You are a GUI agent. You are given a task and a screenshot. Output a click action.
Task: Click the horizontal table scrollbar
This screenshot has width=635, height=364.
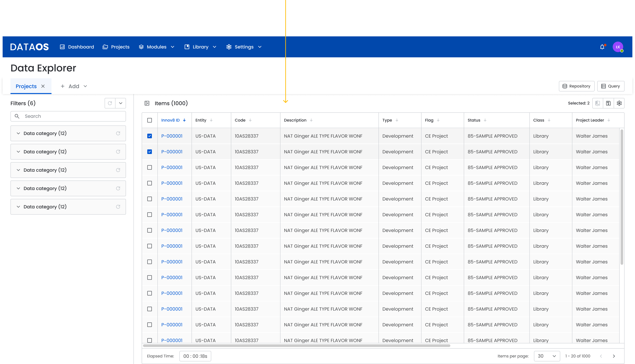click(296, 346)
